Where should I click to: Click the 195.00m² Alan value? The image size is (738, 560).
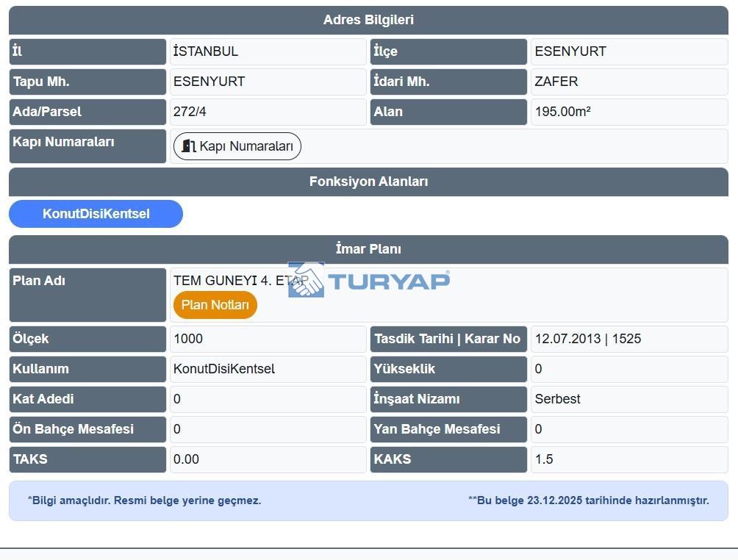(563, 112)
